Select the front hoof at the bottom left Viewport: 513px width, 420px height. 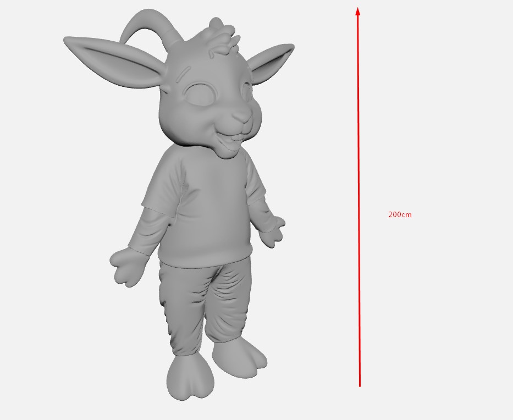click(x=190, y=377)
